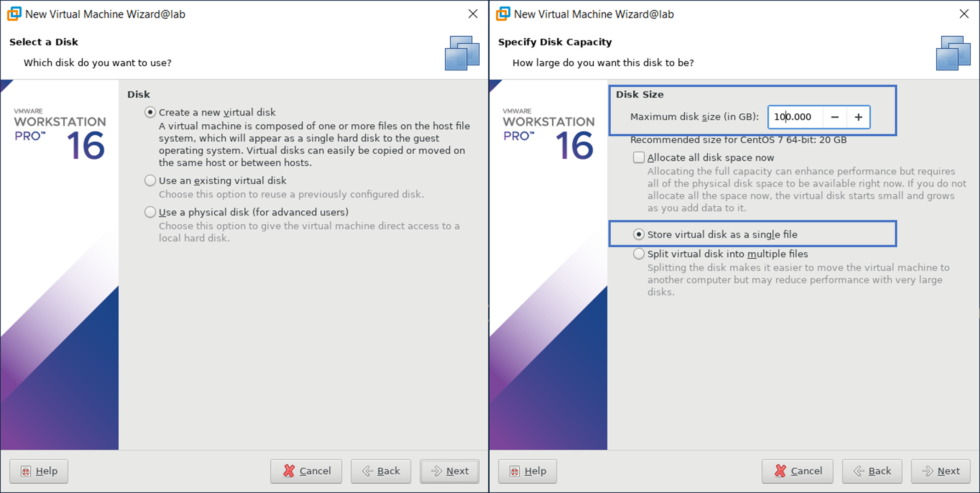The width and height of the screenshot is (980, 493).
Task: Select Create a new virtual disk option
Action: pyautogui.click(x=150, y=112)
